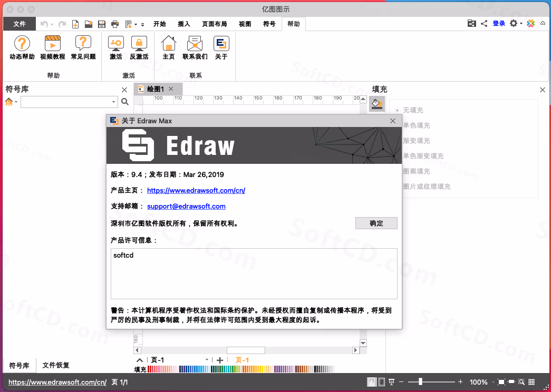
Task: Select the 单色渐变填充 option
Action: click(x=423, y=156)
